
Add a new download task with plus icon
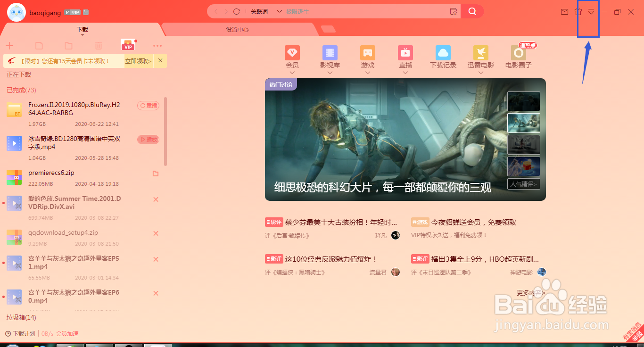9,46
